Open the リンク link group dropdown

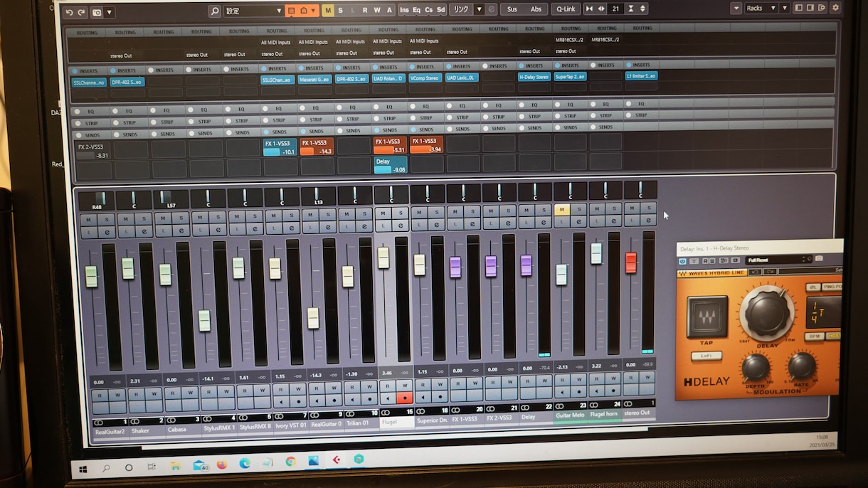tap(478, 9)
